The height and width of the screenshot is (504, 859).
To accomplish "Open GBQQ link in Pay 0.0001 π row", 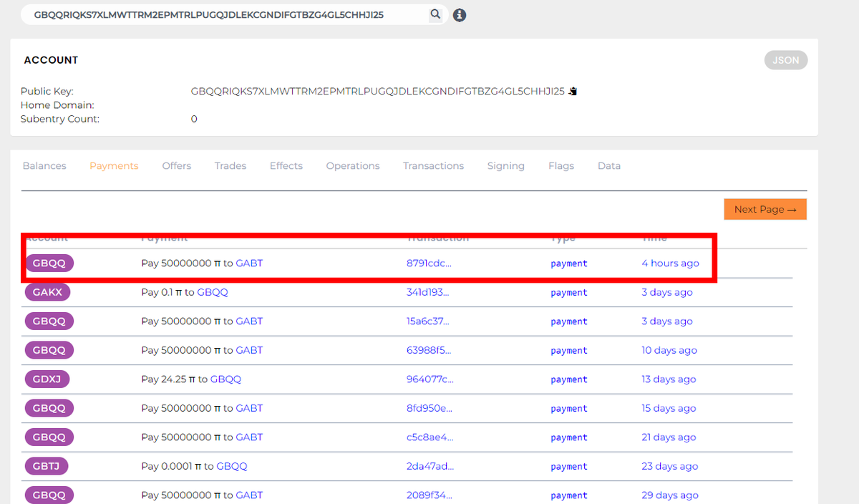I will click(x=232, y=466).
